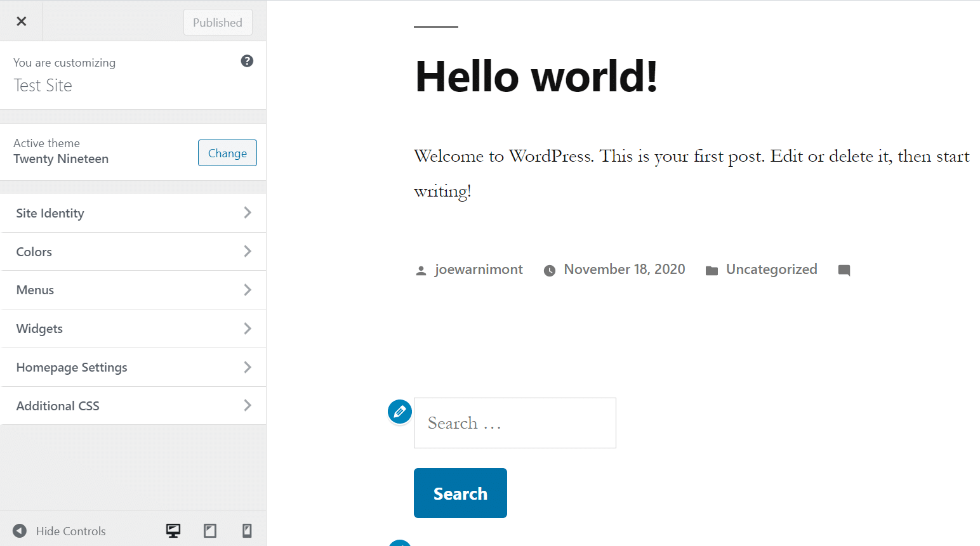Expand the Colors section
The width and height of the screenshot is (980, 546).
click(x=133, y=251)
